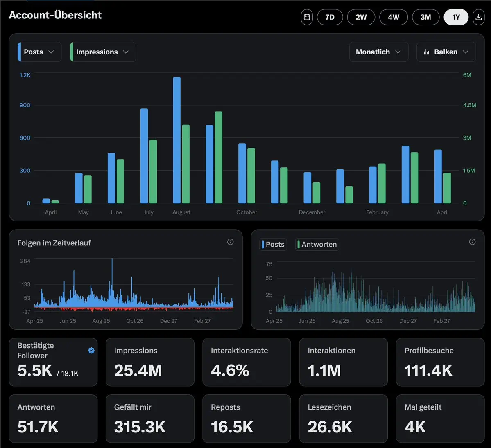The height and width of the screenshot is (448, 491).
Task: Select the 3M time range
Action: pyautogui.click(x=425, y=17)
